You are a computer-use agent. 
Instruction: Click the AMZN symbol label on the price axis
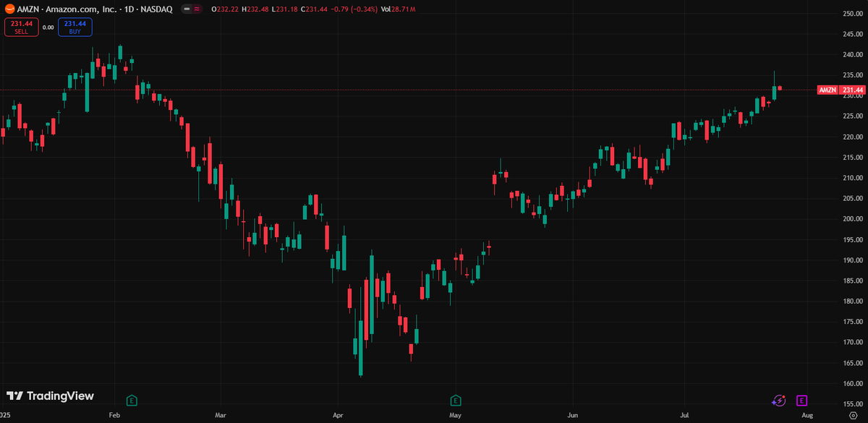(827, 90)
